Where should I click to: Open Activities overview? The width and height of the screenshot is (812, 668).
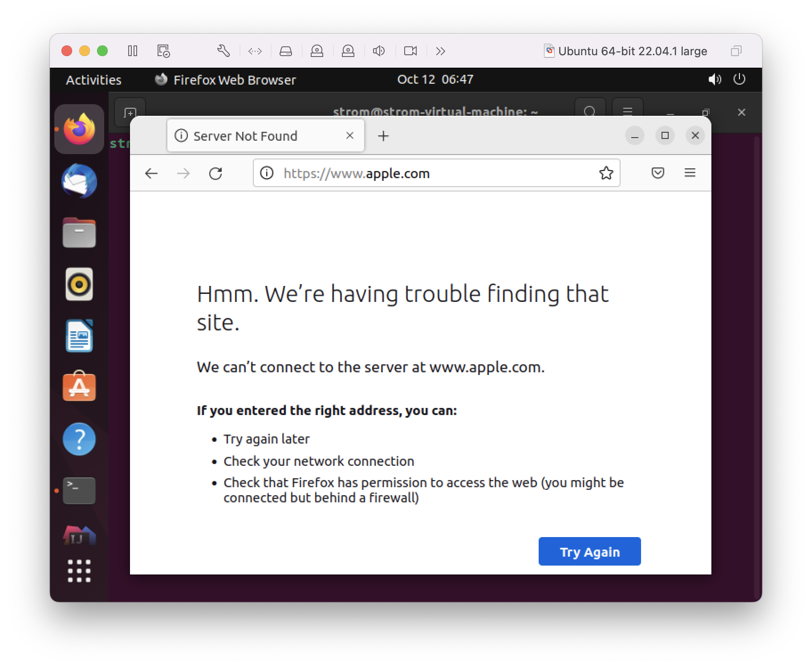pyautogui.click(x=93, y=80)
